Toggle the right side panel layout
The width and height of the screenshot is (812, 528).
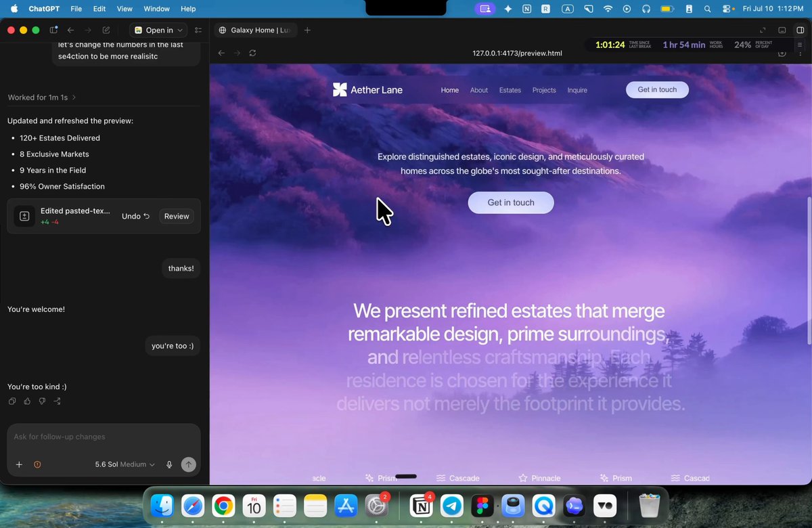pos(800,30)
